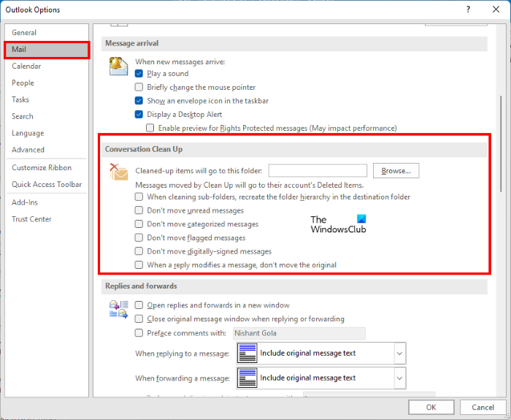
Task: Check Close original message window when replying
Action: (139, 319)
